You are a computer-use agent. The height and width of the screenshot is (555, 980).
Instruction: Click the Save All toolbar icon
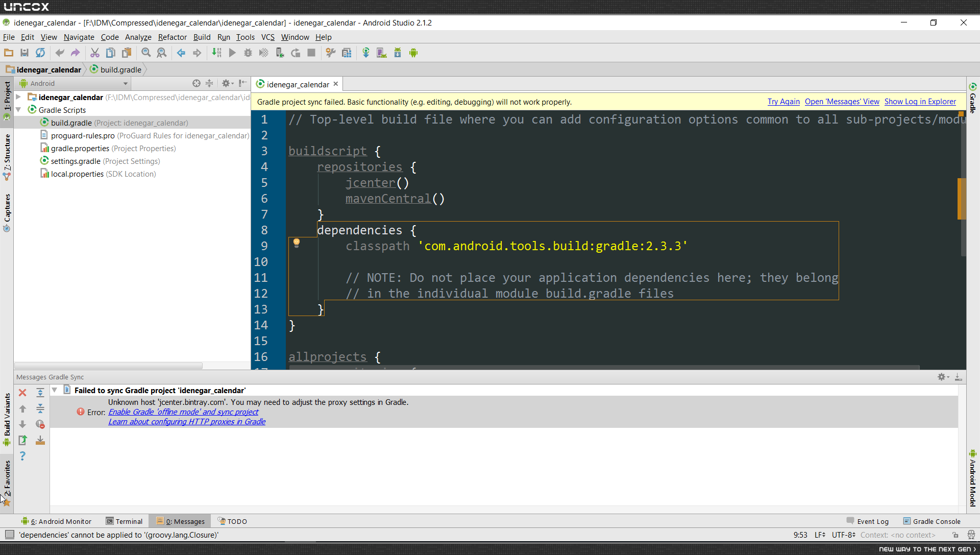(x=24, y=53)
